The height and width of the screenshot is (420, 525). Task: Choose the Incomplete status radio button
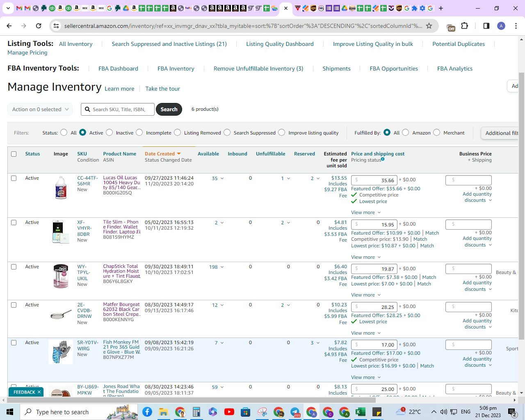click(139, 132)
